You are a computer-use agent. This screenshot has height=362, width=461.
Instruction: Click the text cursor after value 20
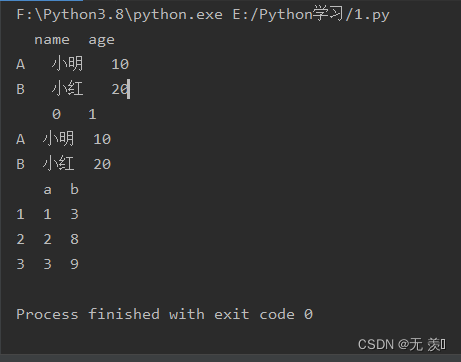129,89
